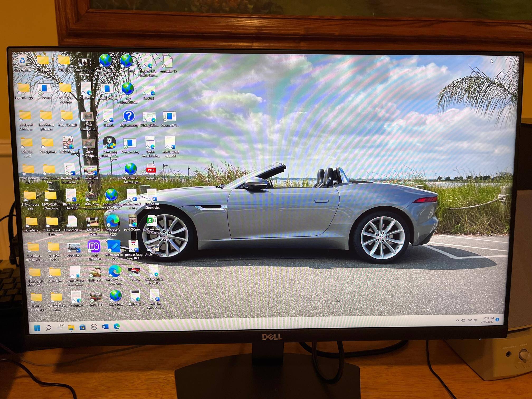Click the taskbar search magnifier
This screenshot has width=532, height=399.
(49, 328)
